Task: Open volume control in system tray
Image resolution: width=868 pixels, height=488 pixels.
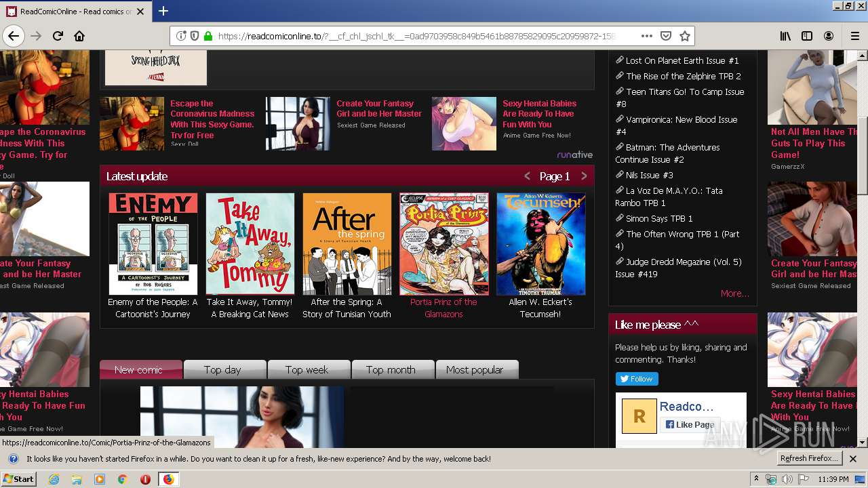Action: 787,479
